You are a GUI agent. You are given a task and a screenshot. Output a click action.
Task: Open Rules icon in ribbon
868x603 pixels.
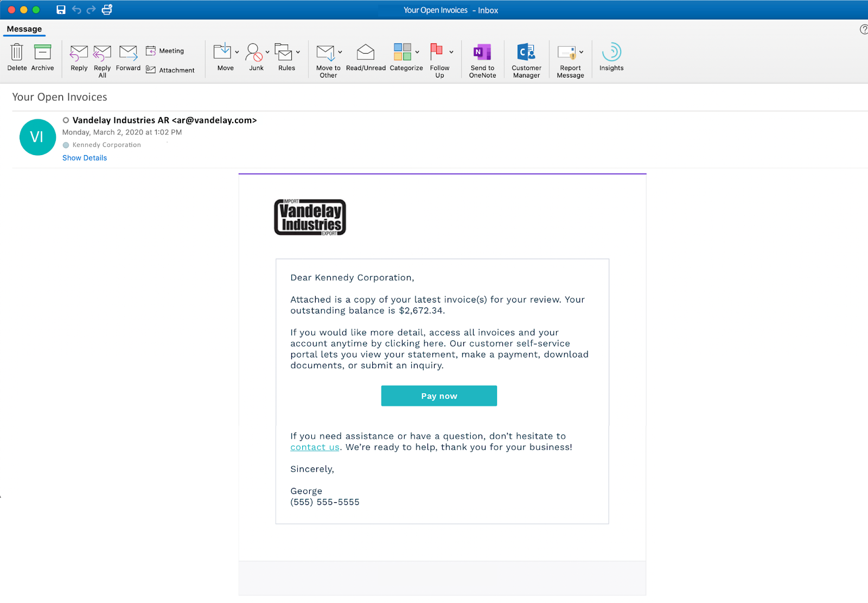283,52
